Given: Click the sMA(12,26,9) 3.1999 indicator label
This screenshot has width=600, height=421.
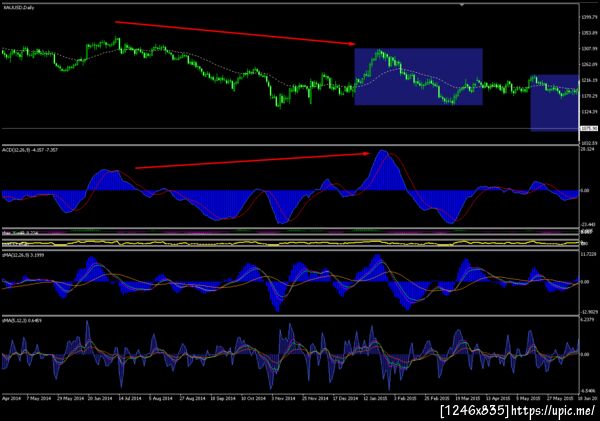Looking at the screenshot, I should [x=23, y=255].
